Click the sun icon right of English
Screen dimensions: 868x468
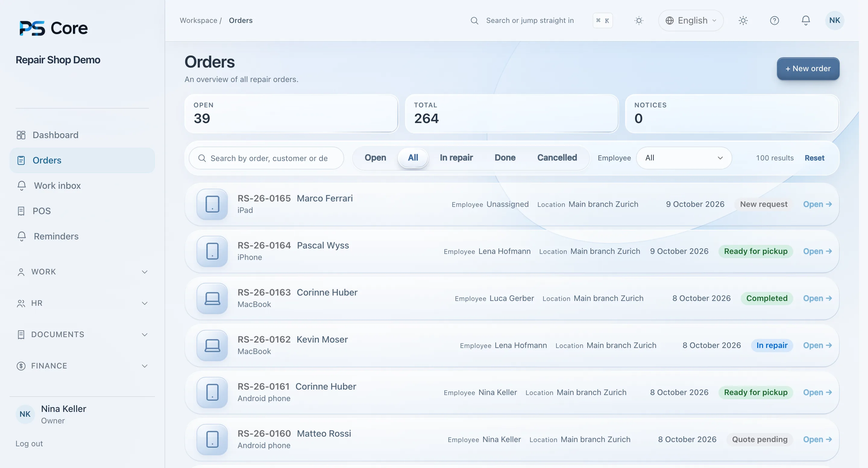tap(743, 21)
